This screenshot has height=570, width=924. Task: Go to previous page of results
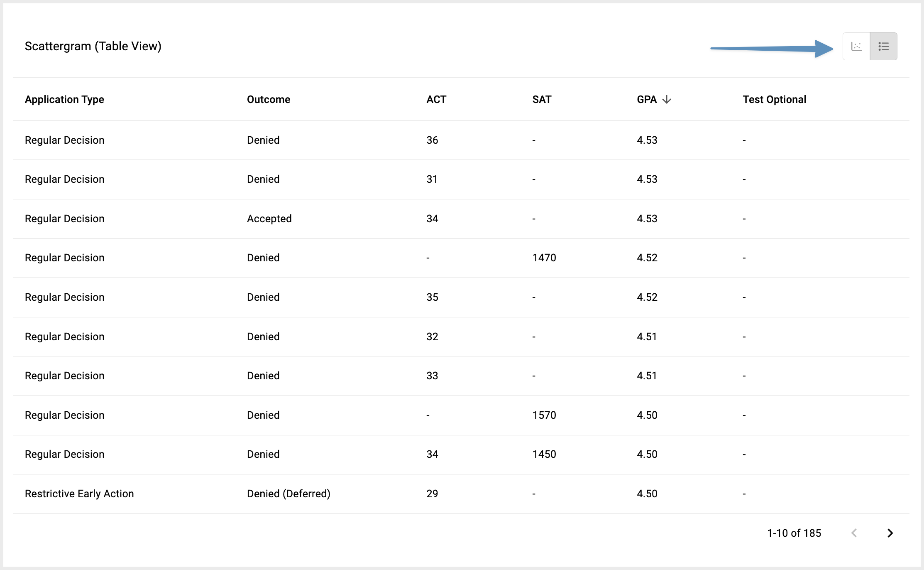pos(854,533)
